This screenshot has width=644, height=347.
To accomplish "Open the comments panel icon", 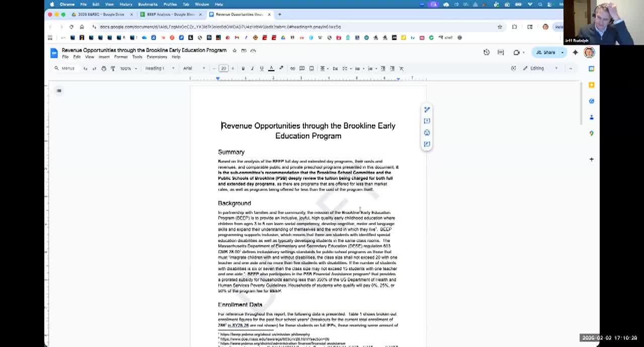I will [x=501, y=52].
